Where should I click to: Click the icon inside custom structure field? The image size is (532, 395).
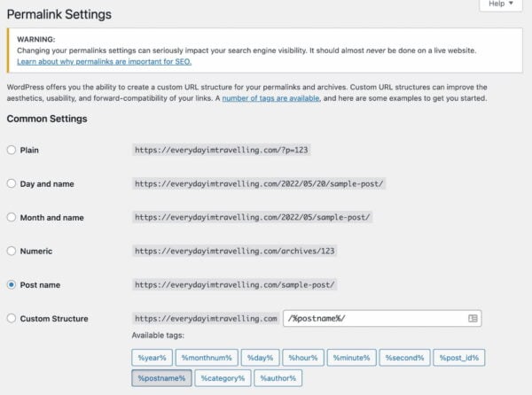tap(473, 318)
